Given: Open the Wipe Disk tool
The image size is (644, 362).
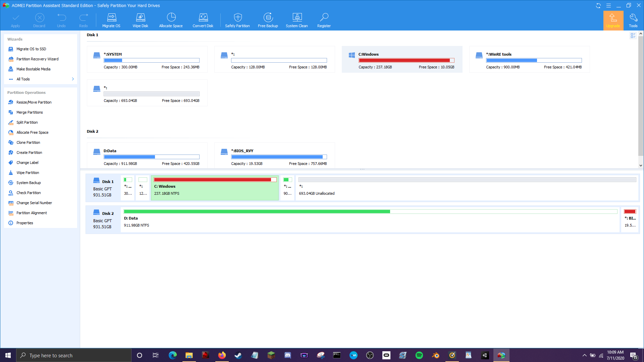Looking at the screenshot, I should point(140,20).
